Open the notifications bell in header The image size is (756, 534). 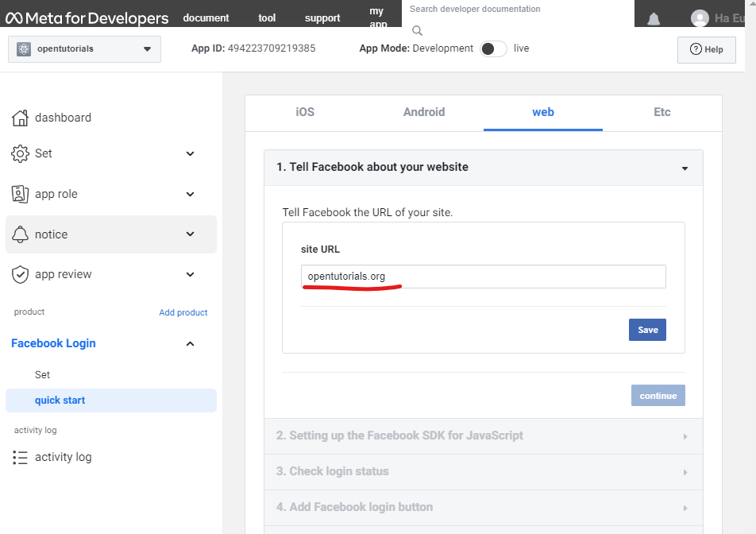654,19
